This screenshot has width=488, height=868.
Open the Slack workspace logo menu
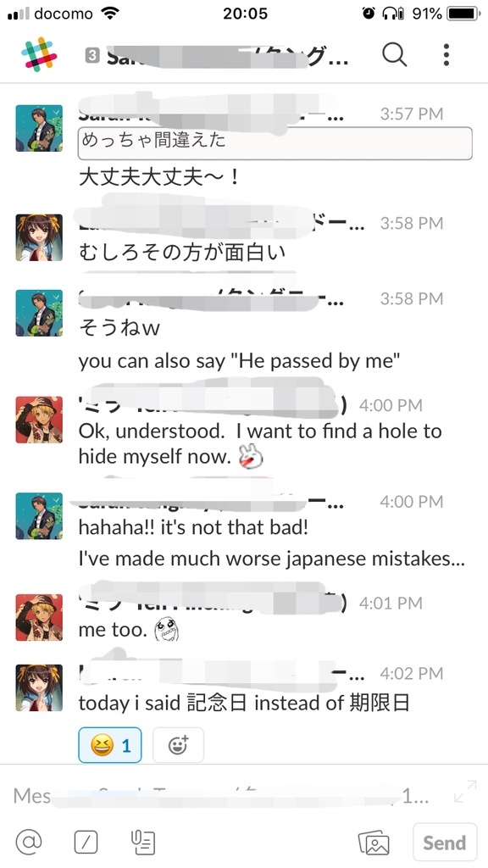click(x=39, y=54)
